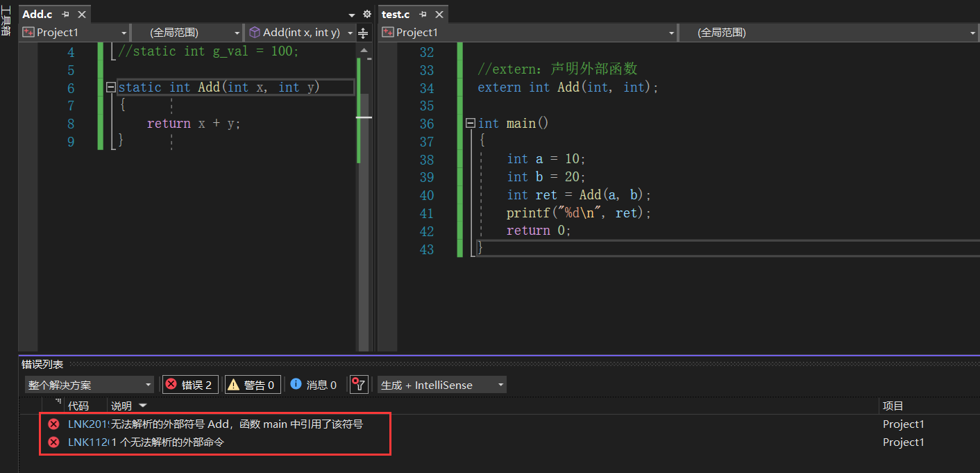This screenshot has width=980, height=473.
Task: Open (全局范围) scope dropdown in Add.c pane
Action: [187, 33]
